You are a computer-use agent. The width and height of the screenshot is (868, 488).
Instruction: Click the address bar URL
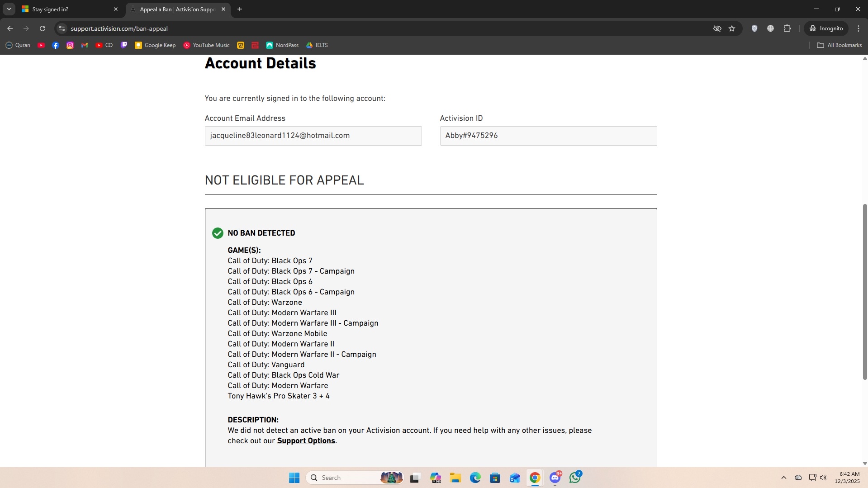point(119,28)
